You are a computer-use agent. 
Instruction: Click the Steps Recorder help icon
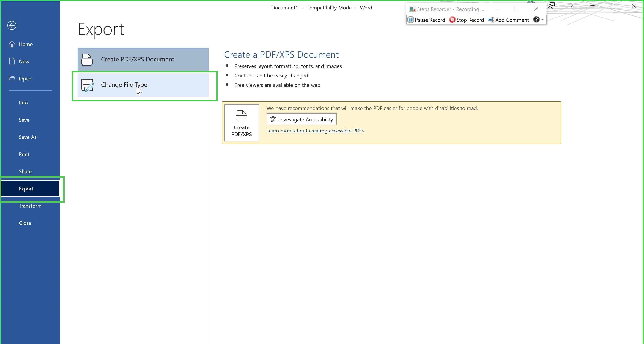[536, 20]
